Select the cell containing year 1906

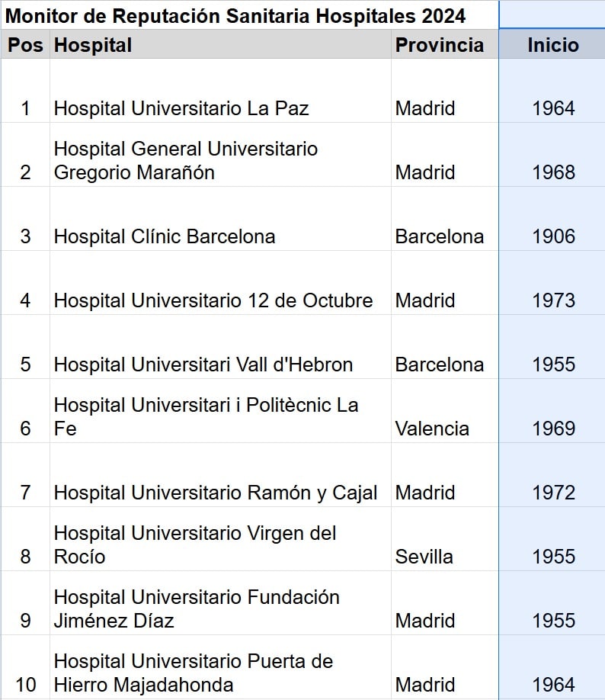[x=553, y=236]
